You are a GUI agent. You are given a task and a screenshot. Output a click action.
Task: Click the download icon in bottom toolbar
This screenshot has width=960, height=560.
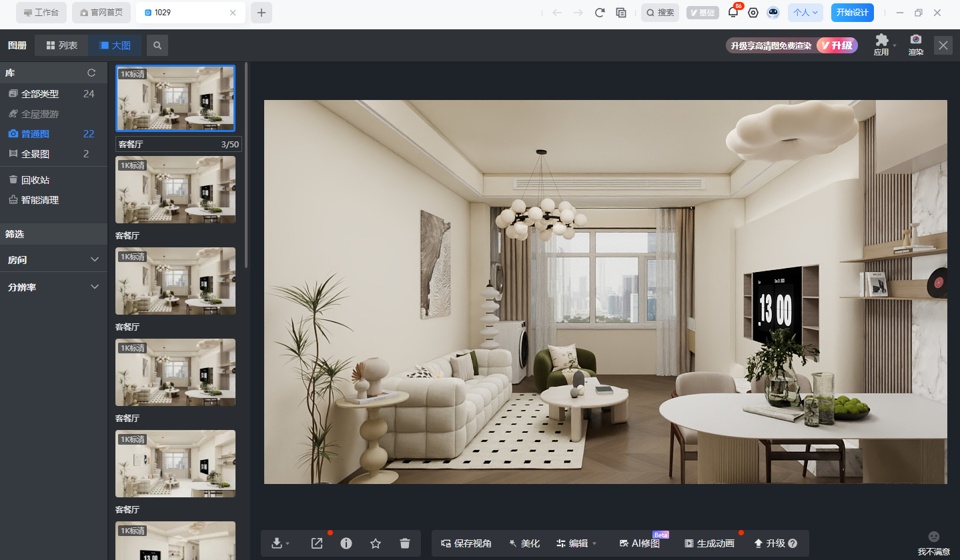pos(278,543)
